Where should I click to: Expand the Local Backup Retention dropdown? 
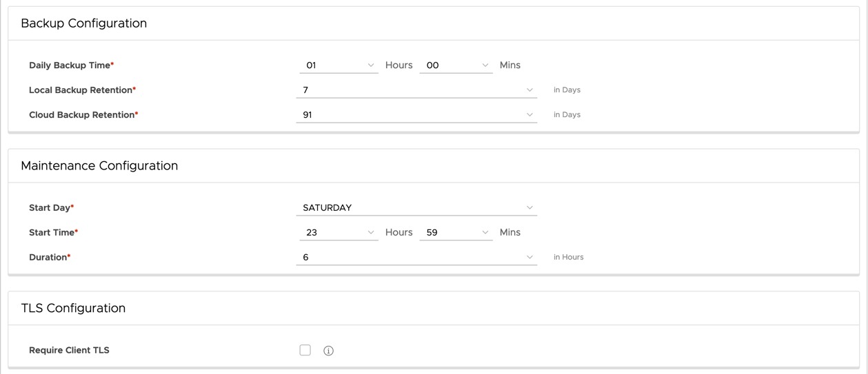pyautogui.click(x=416, y=90)
